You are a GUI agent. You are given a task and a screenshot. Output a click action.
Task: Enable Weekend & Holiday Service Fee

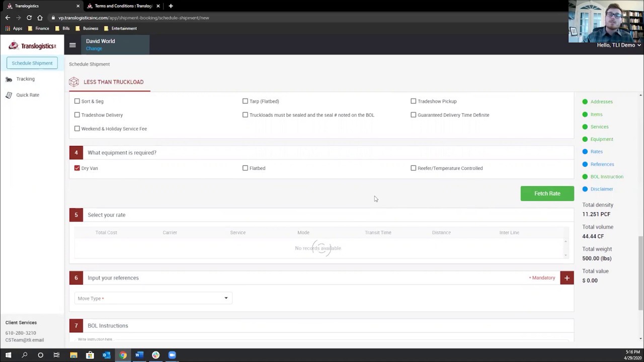point(77,128)
